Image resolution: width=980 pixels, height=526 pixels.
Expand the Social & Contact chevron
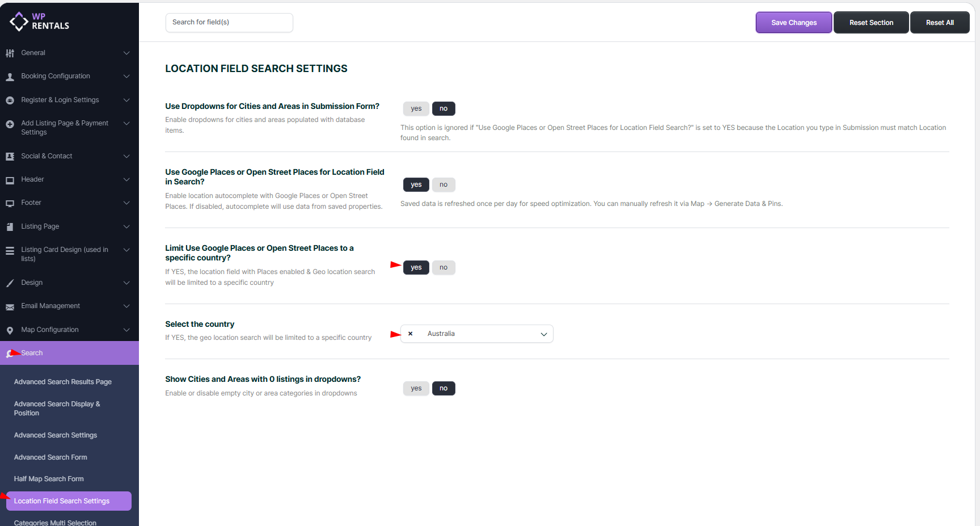tap(126, 156)
